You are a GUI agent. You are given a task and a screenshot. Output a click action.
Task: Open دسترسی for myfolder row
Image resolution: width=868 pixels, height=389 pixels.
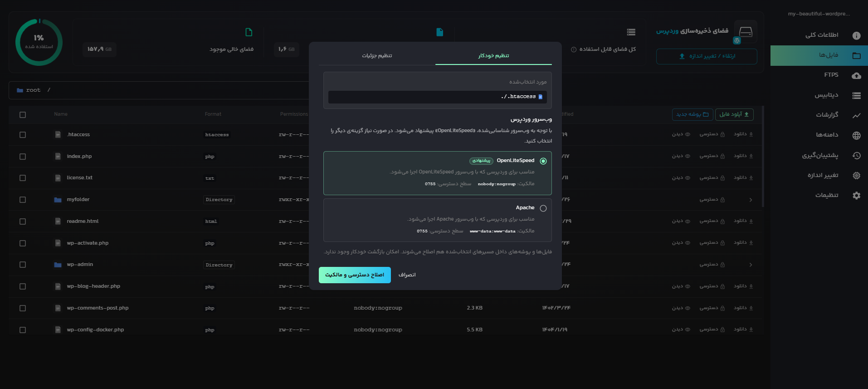[712, 200]
